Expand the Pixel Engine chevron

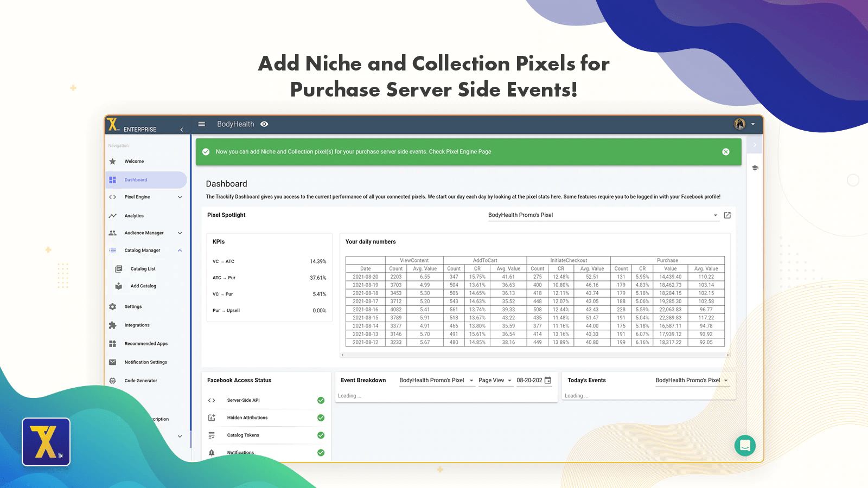tap(180, 197)
